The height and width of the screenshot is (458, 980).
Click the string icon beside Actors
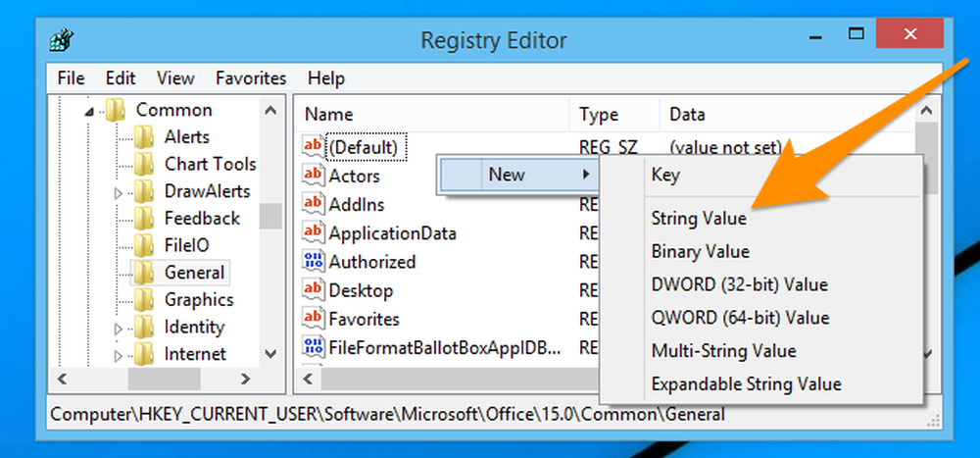point(314,176)
